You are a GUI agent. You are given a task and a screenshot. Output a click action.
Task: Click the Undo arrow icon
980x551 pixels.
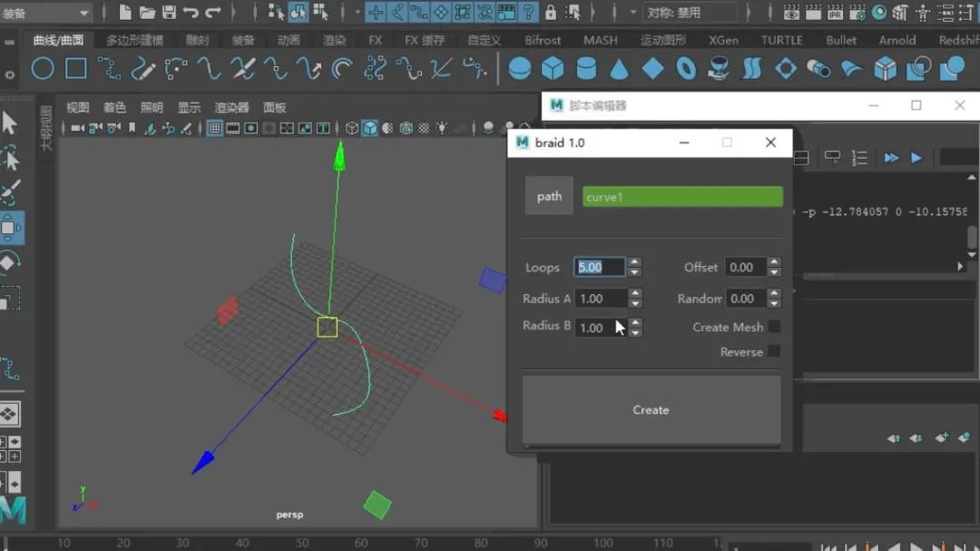click(191, 12)
